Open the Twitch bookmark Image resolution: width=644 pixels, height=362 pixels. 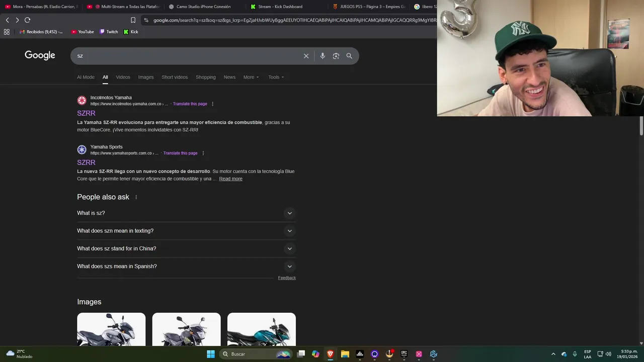[x=109, y=32]
